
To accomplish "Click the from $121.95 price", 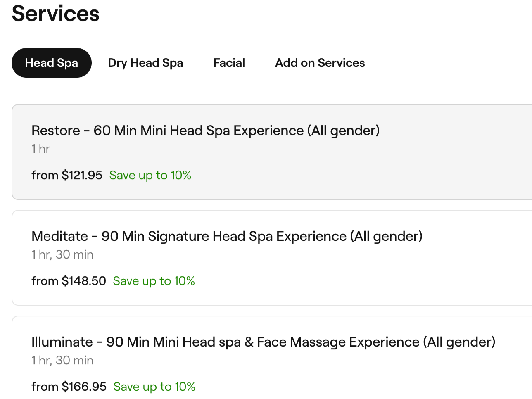I will point(66,175).
